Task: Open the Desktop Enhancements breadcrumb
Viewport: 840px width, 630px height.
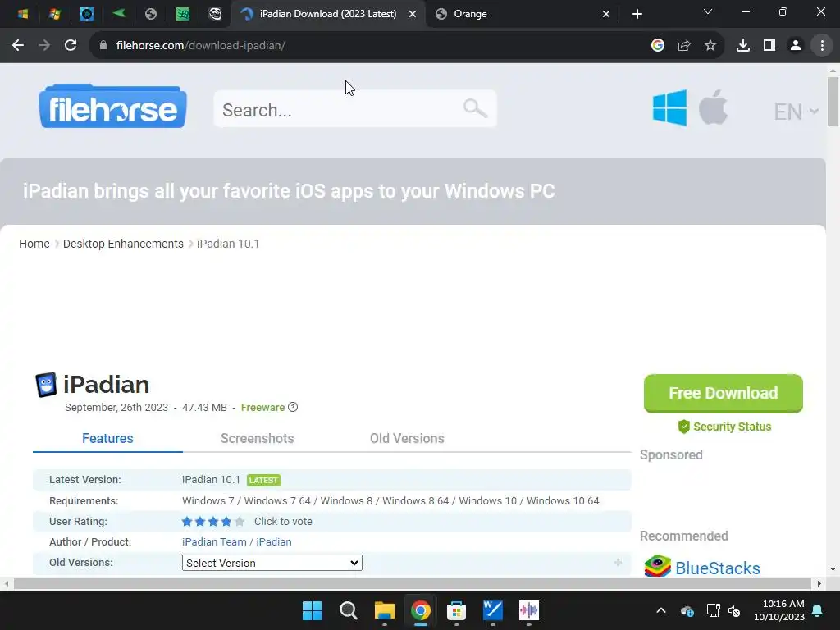Action: [x=123, y=244]
